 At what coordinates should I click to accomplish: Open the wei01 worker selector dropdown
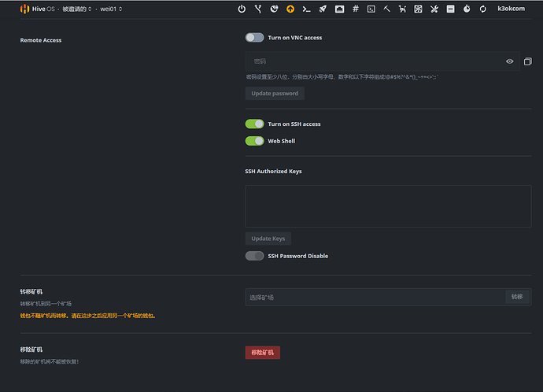pos(111,9)
